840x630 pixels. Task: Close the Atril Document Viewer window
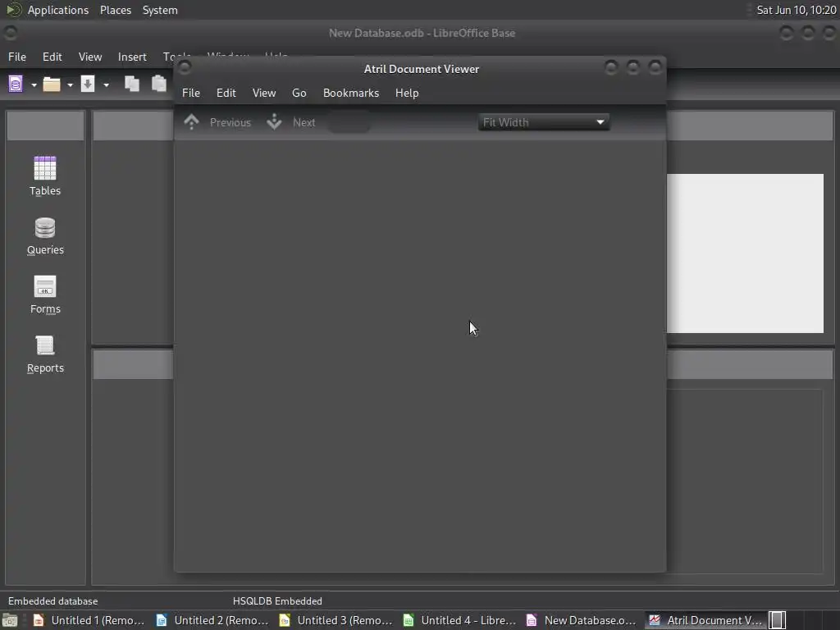click(655, 67)
